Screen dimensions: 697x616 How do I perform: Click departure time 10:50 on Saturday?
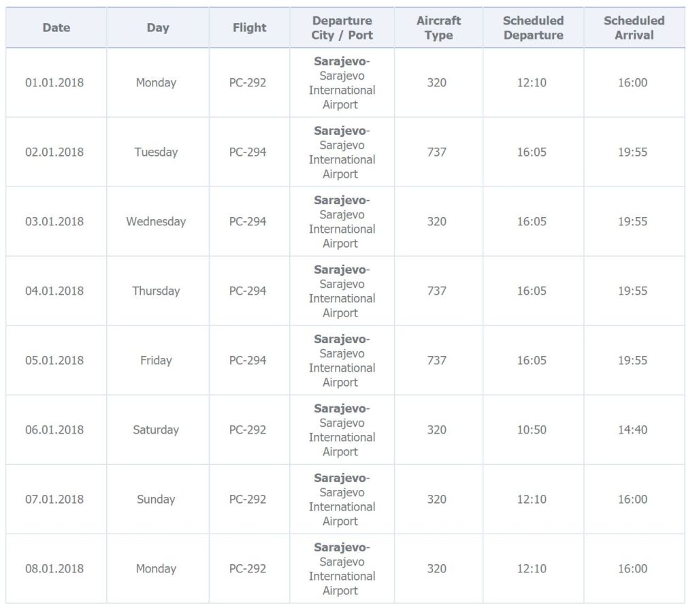tap(532, 430)
